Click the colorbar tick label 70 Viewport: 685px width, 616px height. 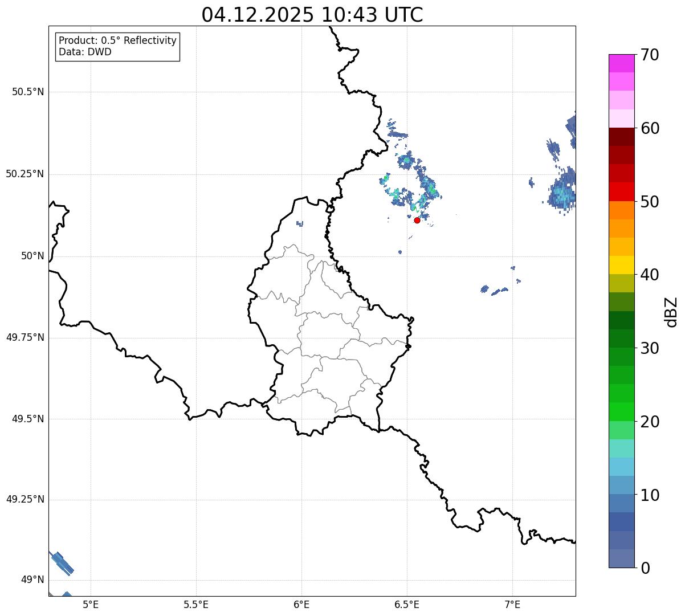pyautogui.click(x=650, y=55)
